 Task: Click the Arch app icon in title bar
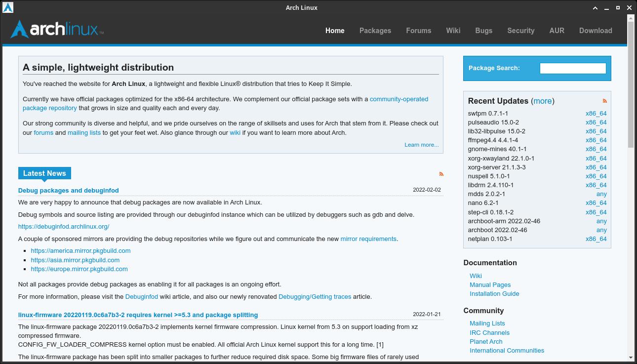pyautogui.click(x=8, y=7)
